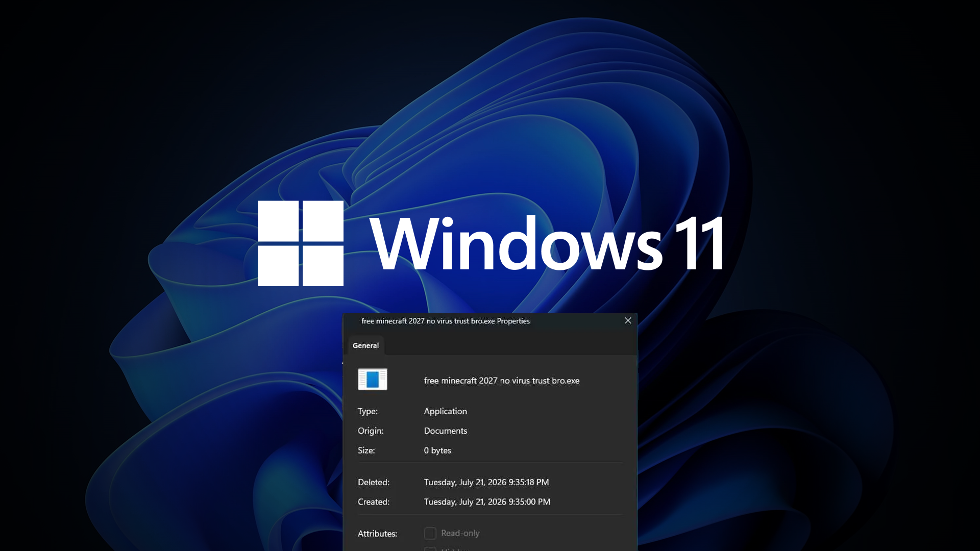Select the Created date 9:35:00 PM value
This screenshot has width=980, height=551.
(x=487, y=502)
